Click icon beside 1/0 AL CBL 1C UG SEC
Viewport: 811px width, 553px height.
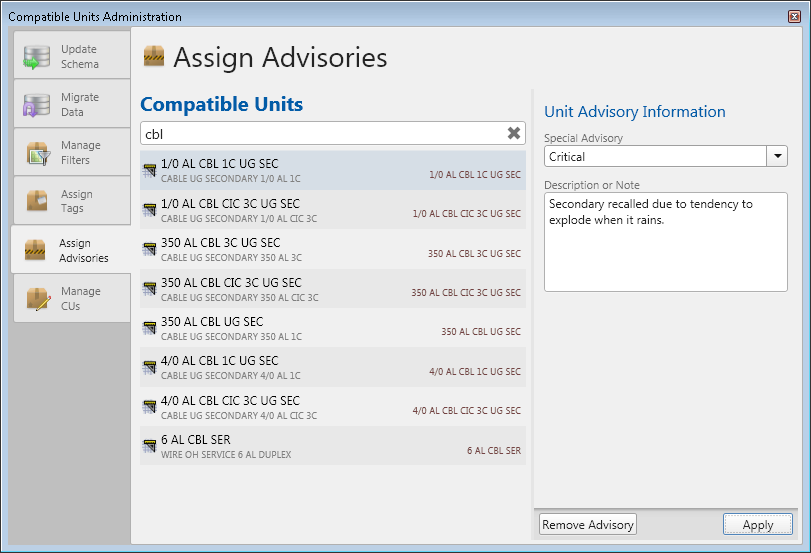point(149,170)
